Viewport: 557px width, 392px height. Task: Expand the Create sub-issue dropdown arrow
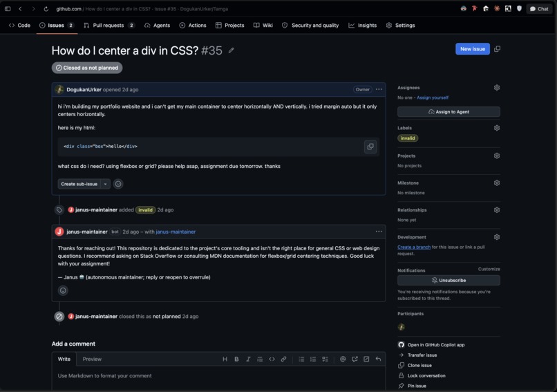click(105, 184)
